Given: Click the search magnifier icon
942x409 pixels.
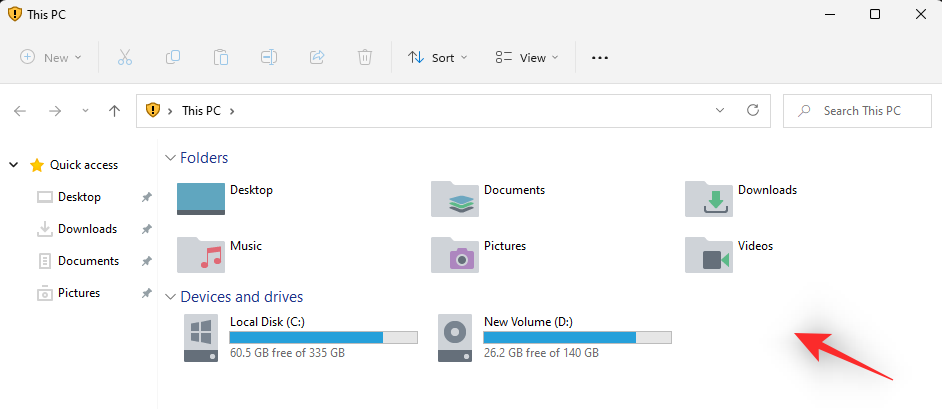Looking at the screenshot, I should point(804,111).
